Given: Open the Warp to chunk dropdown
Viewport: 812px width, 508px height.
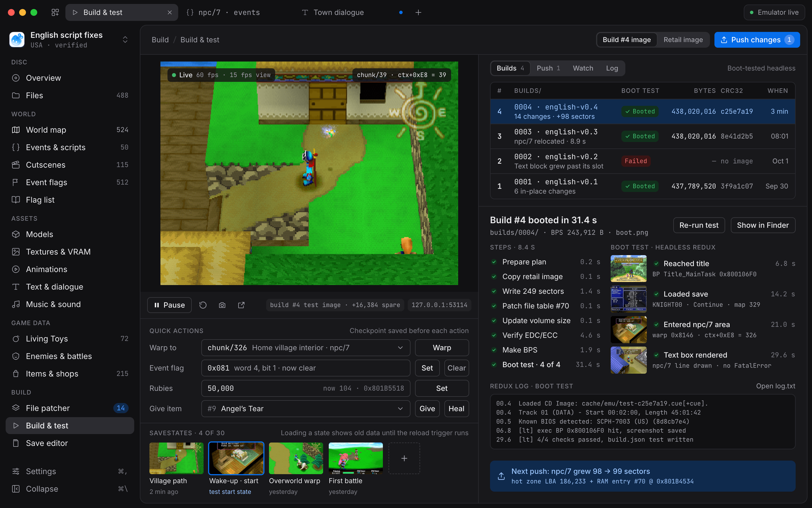Looking at the screenshot, I should click(306, 348).
